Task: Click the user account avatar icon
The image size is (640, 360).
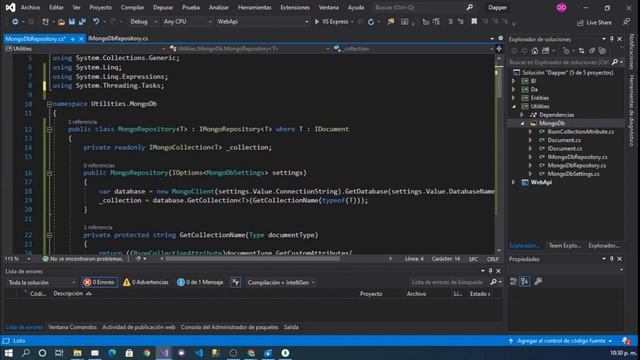Action: [561, 7]
